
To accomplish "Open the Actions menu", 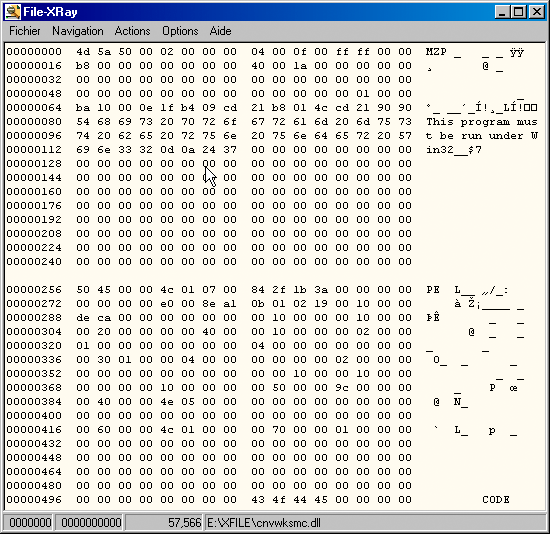I will click(x=133, y=31).
